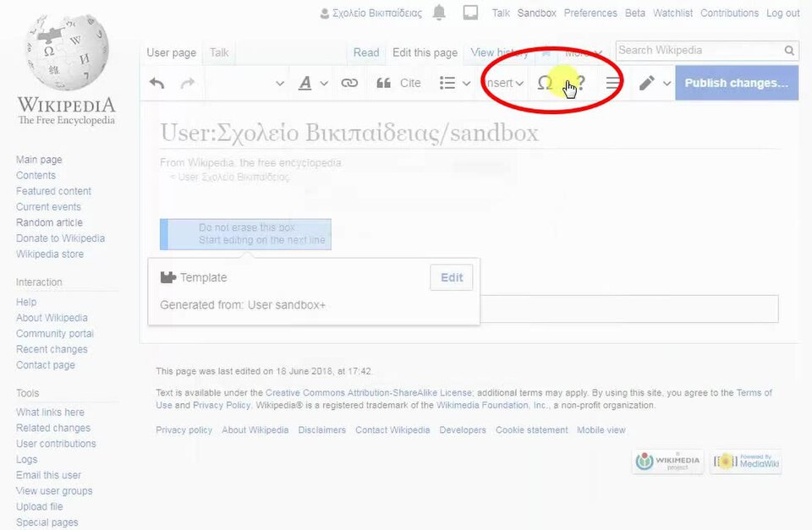812x530 pixels.
Task: Click the search magnifier icon
Action: [789, 50]
